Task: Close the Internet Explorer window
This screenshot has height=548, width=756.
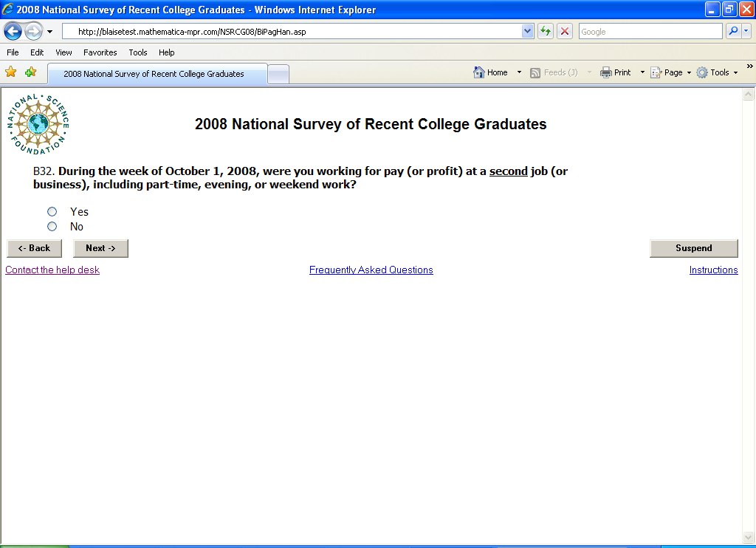Action: coord(746,9)
